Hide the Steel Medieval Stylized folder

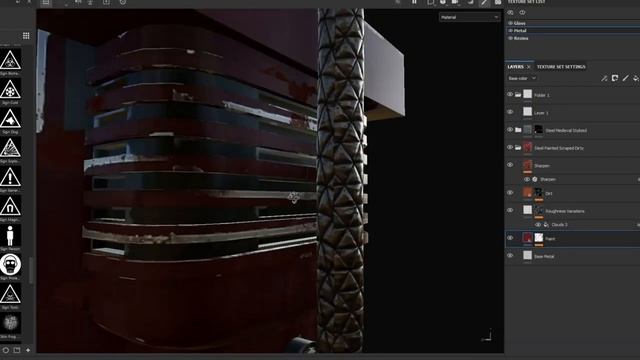[x=510, y=129]
